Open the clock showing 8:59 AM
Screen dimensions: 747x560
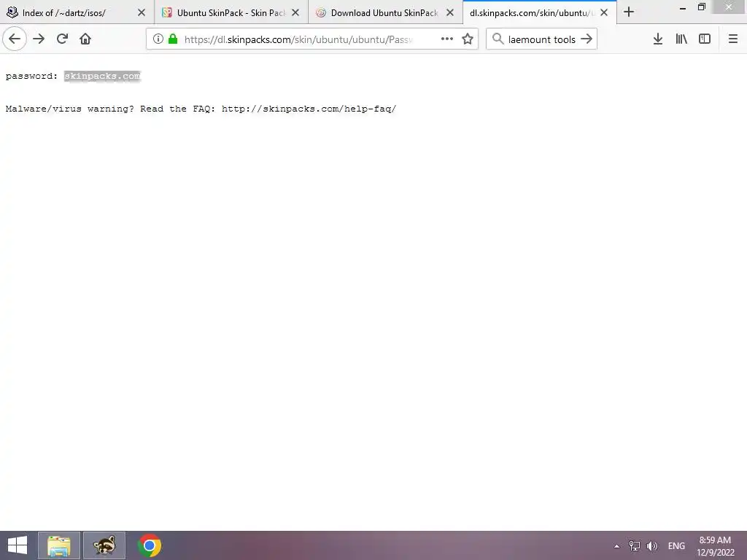tap(715, 545)
